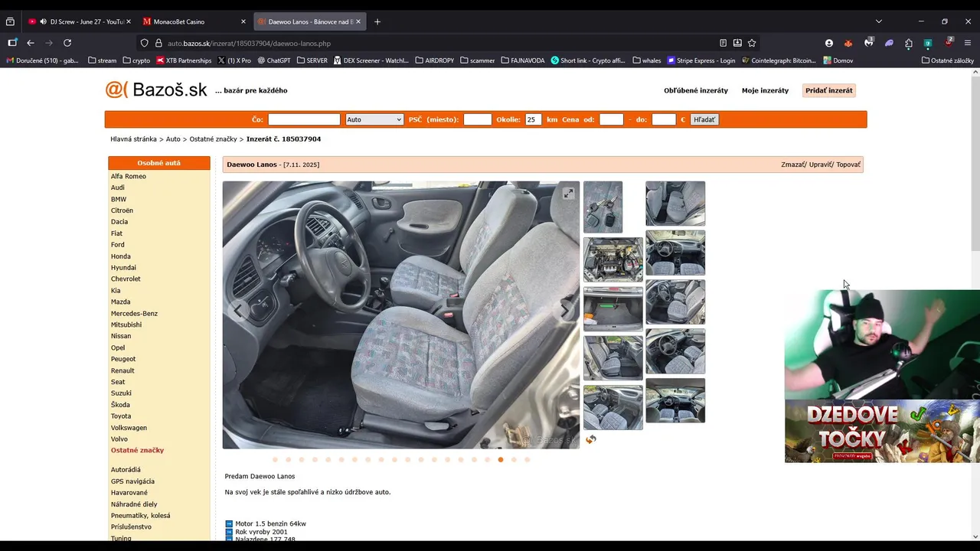Open the AIRDROPY bookmarks folder

tap(435, 60)
